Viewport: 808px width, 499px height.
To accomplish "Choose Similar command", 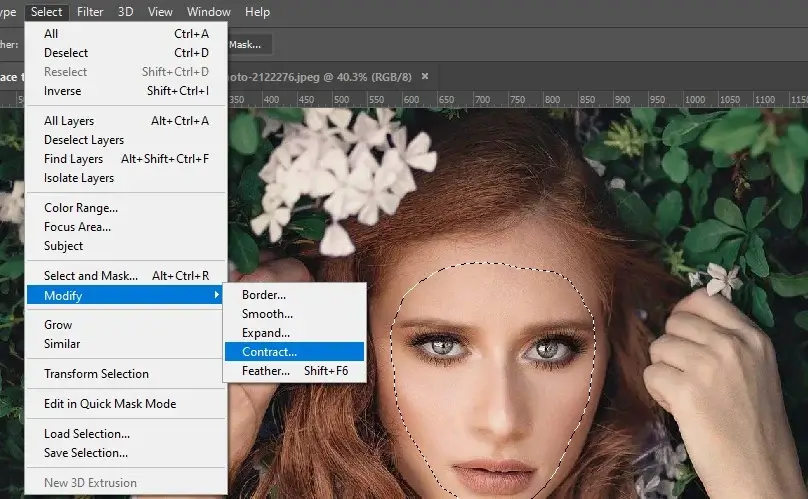I will pos(126,344).
